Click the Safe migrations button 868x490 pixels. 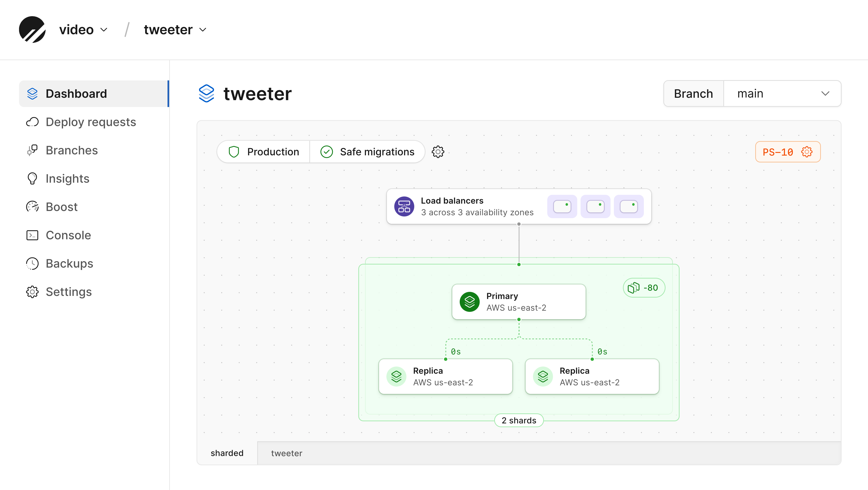[367, 152]
